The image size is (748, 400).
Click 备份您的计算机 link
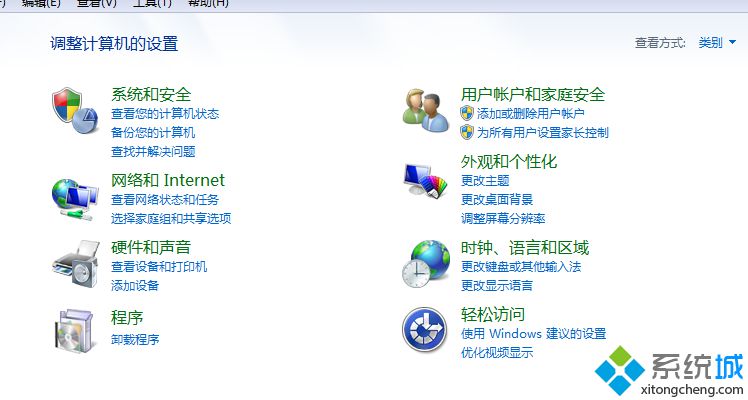[153, 133]
